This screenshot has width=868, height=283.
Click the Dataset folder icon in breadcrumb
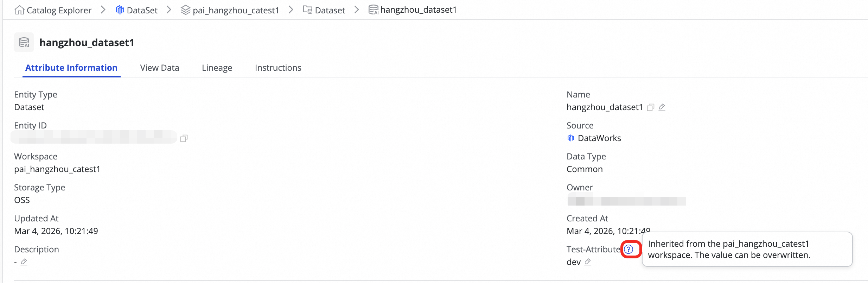click(x=308, y=10)
